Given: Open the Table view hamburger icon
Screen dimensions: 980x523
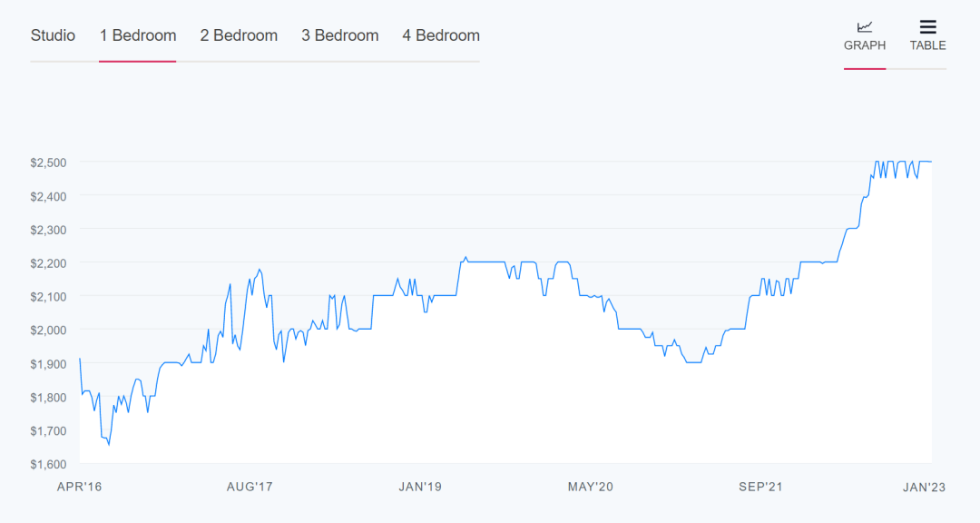Looking at the screenshot, I should 927,27.
